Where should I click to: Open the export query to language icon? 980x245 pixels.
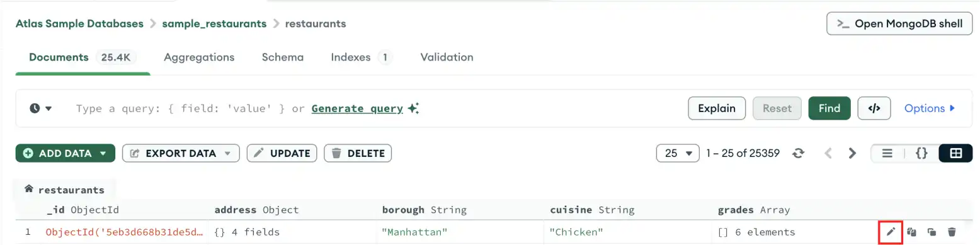point(874,108)
